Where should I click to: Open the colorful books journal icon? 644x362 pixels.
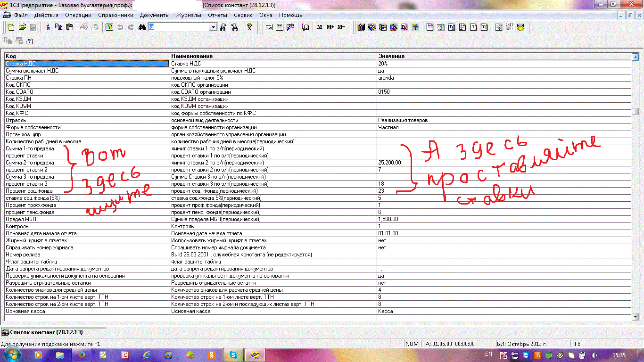click(x=361, y=27)
